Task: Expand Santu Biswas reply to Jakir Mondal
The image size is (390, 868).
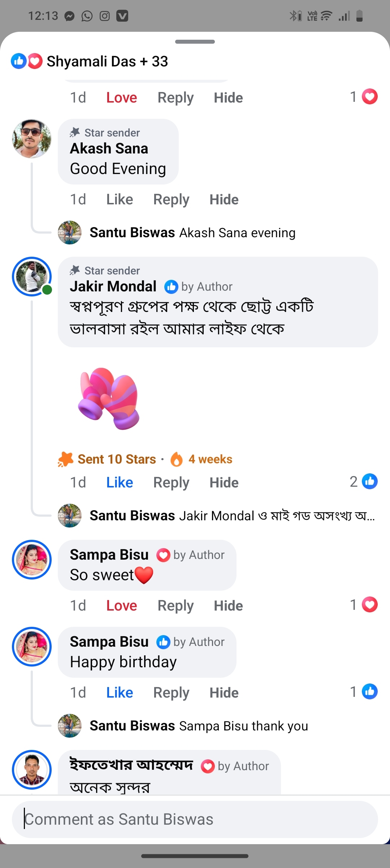Action: click(x=232, y=516)
